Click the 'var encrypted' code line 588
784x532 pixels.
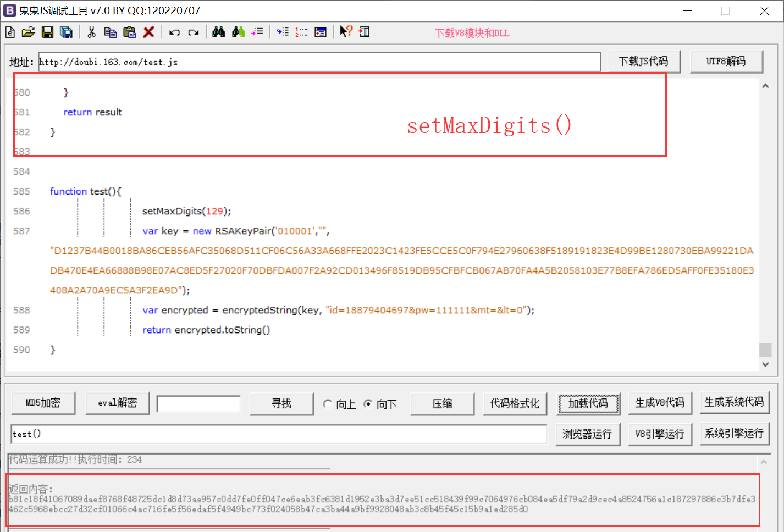pyautogui.click(x=338, y=310)
